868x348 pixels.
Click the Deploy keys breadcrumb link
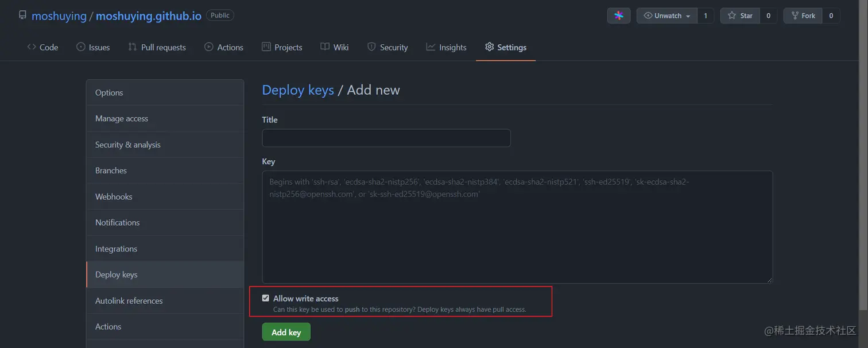(298, 90)
